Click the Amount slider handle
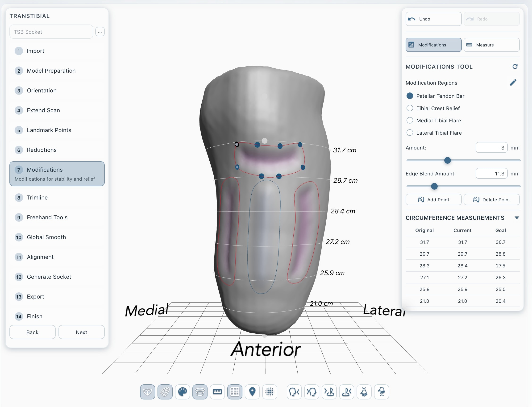 [447, 160]
